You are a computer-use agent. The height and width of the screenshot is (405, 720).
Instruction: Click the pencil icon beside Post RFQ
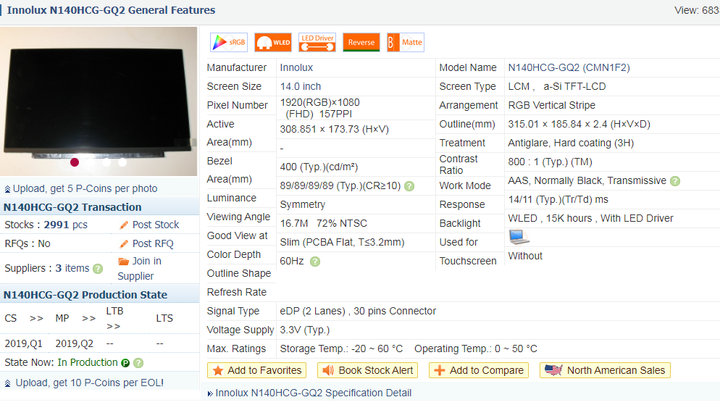pyautogui.click(x=124, y=244)
